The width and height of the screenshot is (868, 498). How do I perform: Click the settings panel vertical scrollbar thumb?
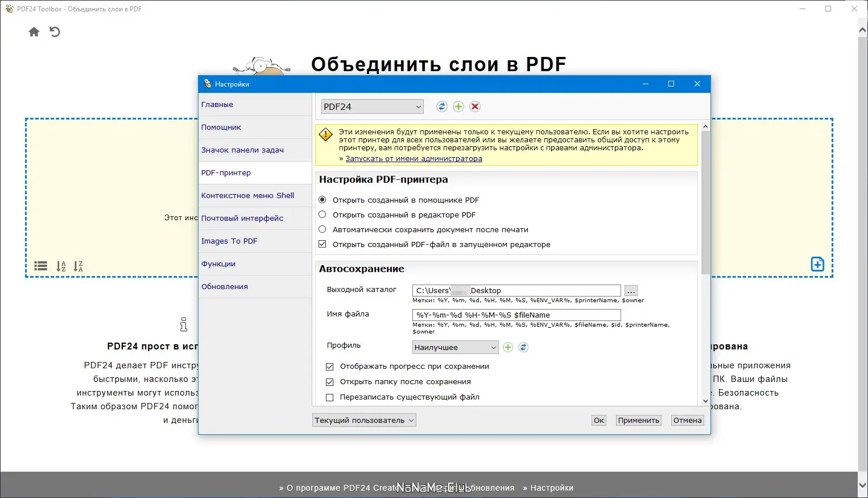[705, 203]
